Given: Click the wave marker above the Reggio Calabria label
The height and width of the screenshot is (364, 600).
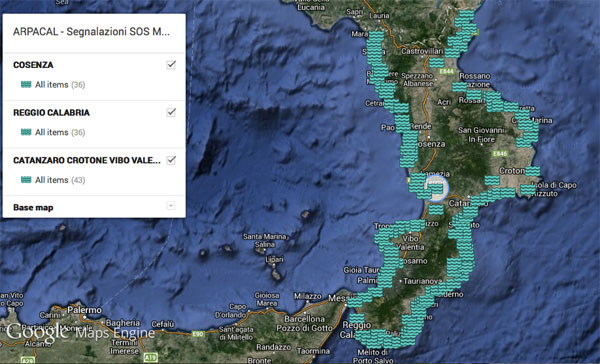Looking at the screenshot, I should (357, 318).
